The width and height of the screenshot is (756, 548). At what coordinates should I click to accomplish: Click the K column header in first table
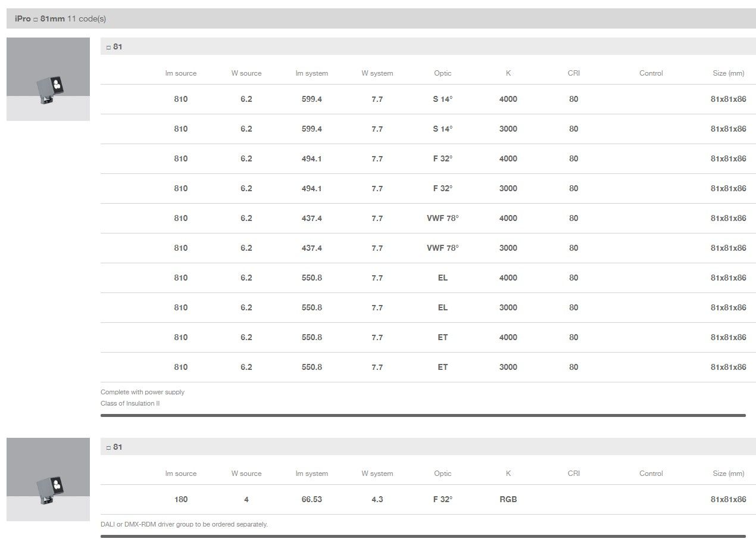pyautogui.click(x=508, y=73)
